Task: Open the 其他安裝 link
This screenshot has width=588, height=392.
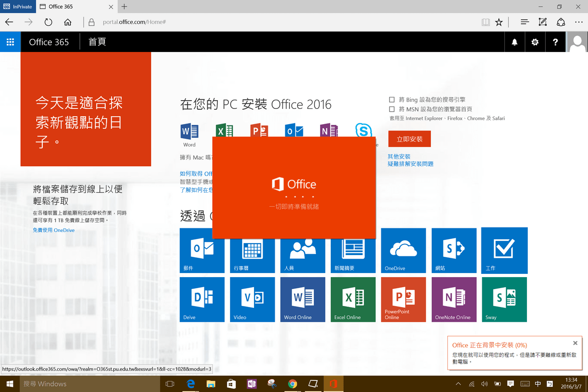Action: pyautogui.click(x=399, y=157)
